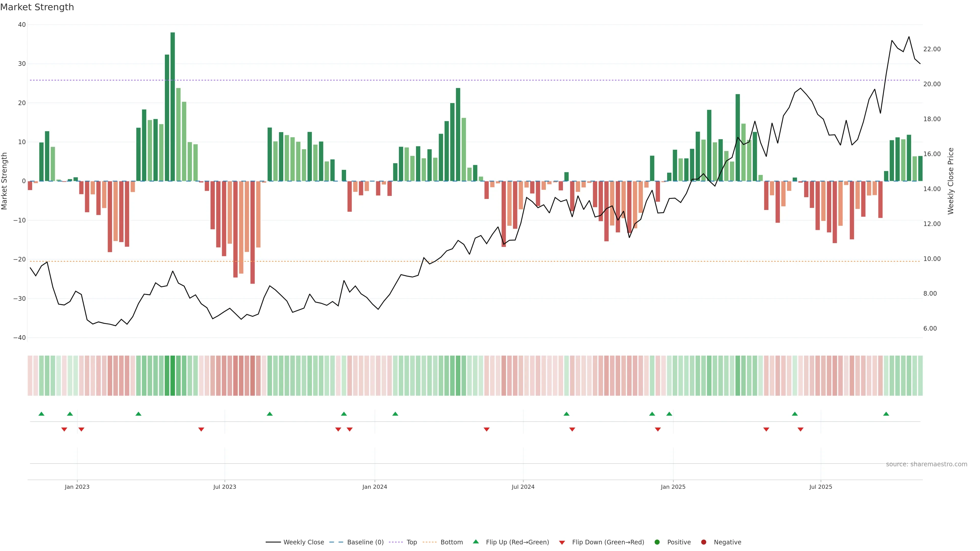Click the first green flip-up triangle marker
Image resolution: width=980 pixels, height=551 pixels.
point(41,414)
